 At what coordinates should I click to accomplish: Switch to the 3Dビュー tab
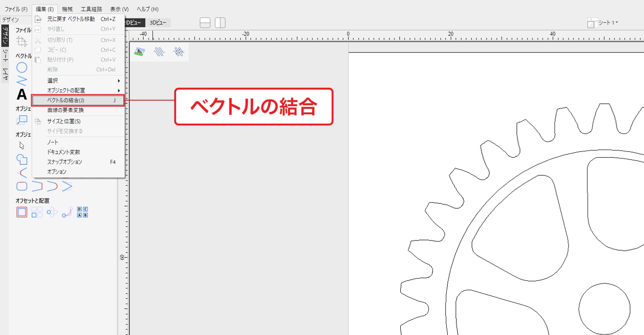pos(157,23)
